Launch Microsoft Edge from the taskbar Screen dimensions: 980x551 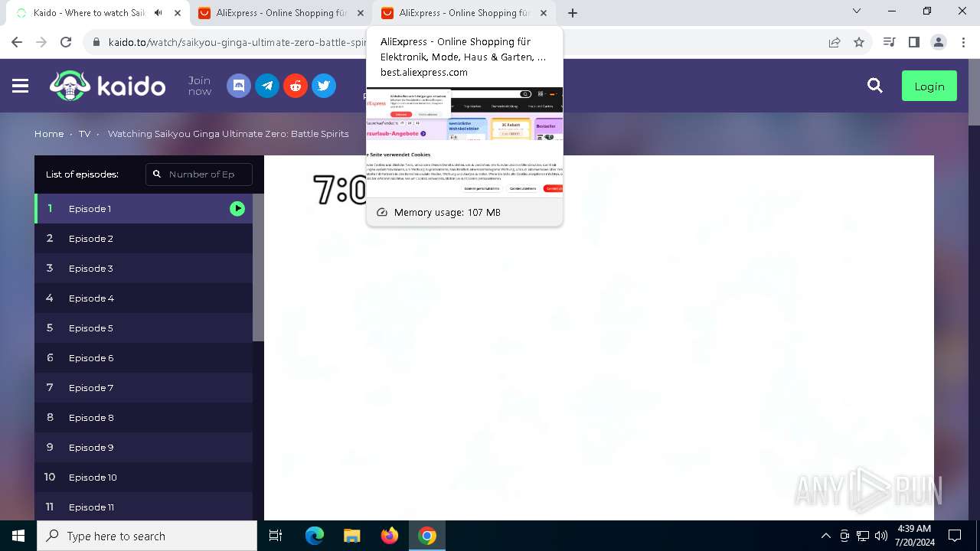coord(315,536)
